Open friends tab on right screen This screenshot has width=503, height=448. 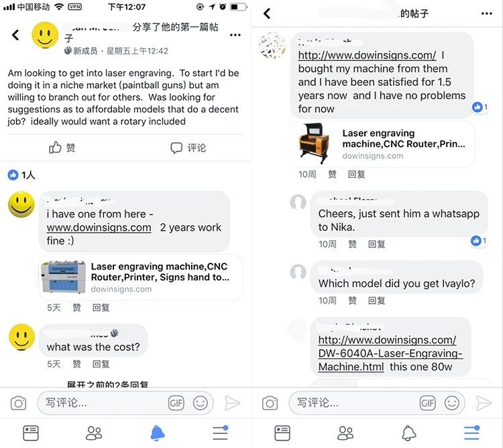(x=345, y=433)
